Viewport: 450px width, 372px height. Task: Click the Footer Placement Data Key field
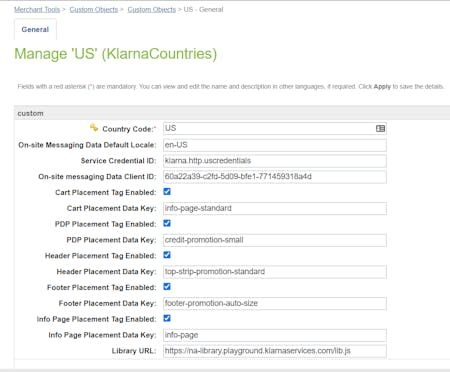point(275,303)
